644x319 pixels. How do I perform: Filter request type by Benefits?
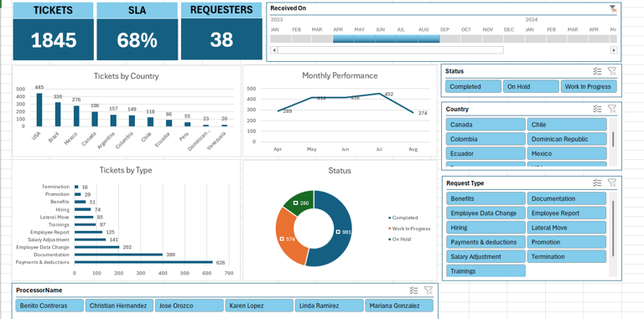click(486, 198)
